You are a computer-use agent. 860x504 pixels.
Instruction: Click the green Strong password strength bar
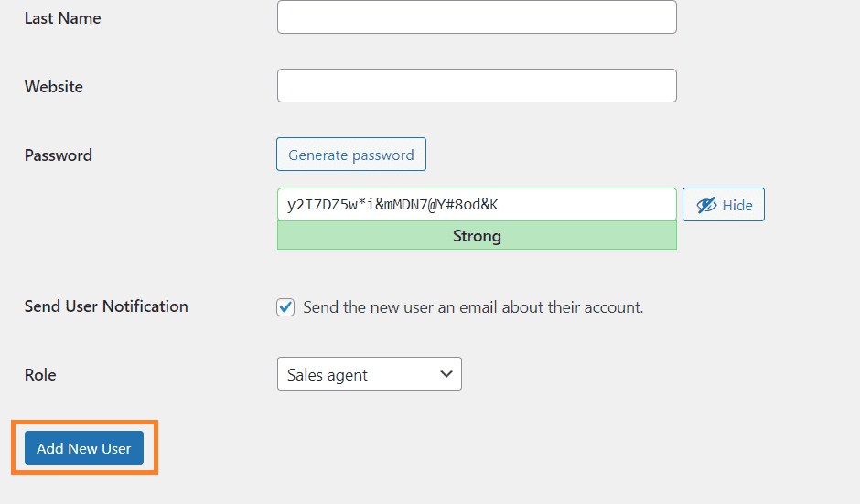coord(477,236)
